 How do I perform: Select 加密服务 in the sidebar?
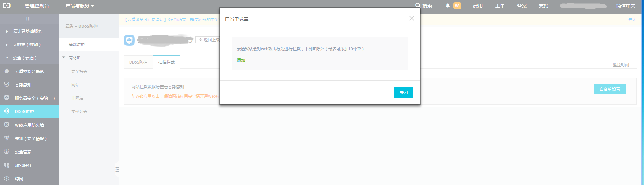23,166
